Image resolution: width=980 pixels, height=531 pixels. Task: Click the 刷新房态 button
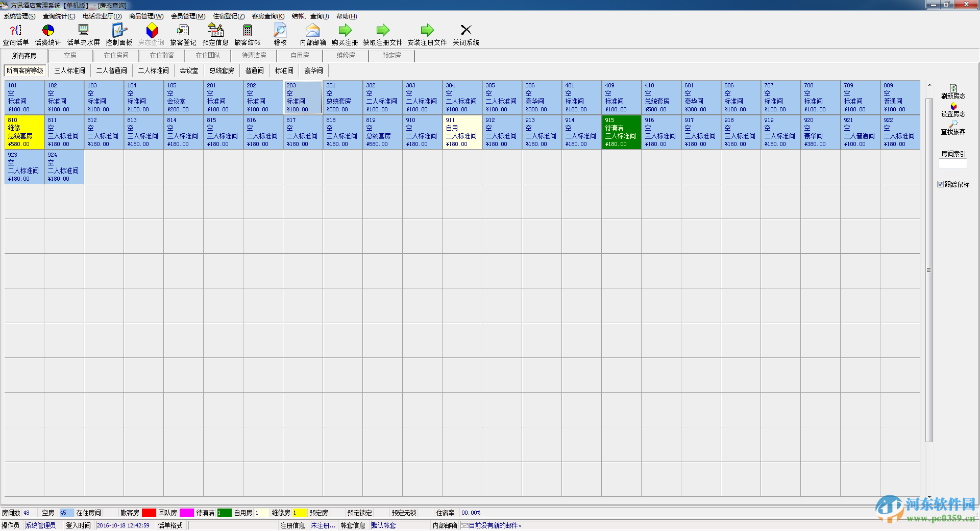tap(953, 92)
